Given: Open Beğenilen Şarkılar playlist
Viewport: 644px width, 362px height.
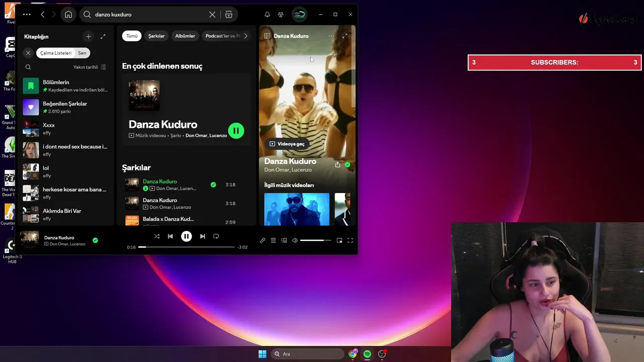Looking at the screenshot, I should [x=66, y=107].
